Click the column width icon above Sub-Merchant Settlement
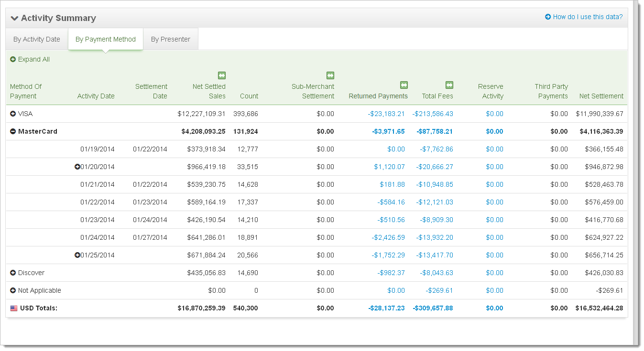 pyautogui.click(x=330, y=75)
